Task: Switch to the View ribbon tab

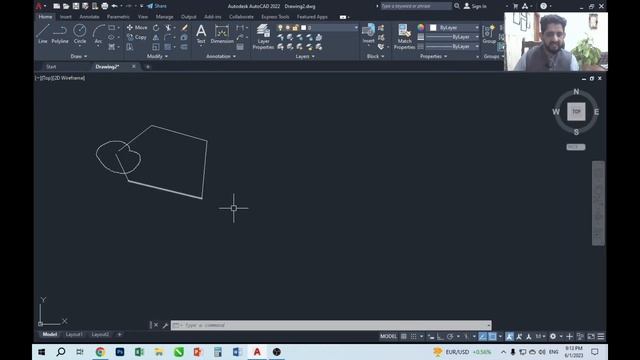Action: 143,17
